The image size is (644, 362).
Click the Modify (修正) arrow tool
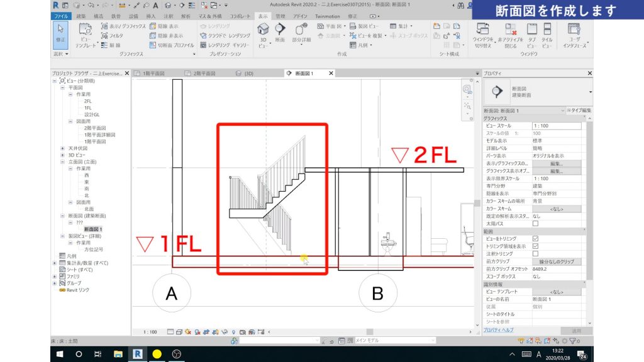[x=61, y=31]
